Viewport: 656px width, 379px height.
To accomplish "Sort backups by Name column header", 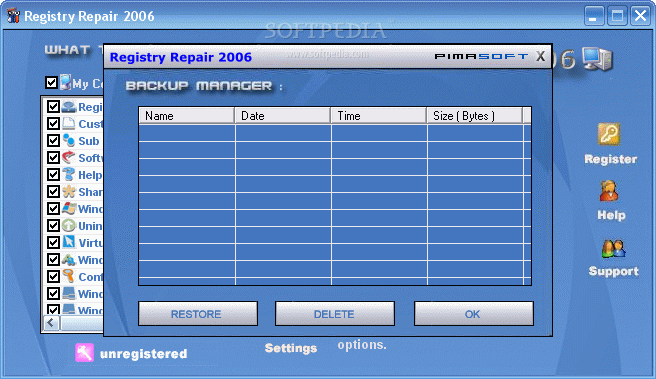I will point(187,115).
